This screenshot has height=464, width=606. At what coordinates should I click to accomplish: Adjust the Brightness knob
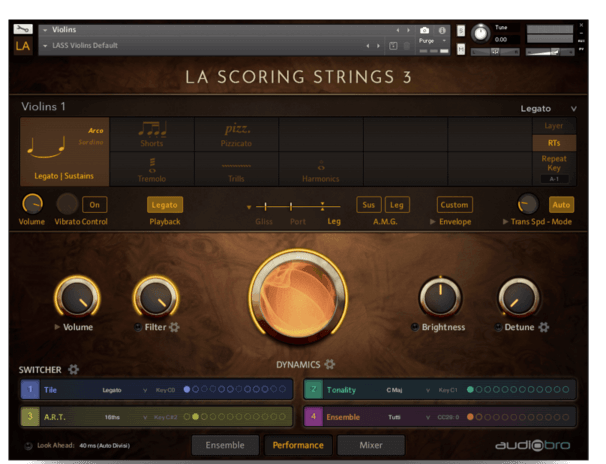coord(440,297)
